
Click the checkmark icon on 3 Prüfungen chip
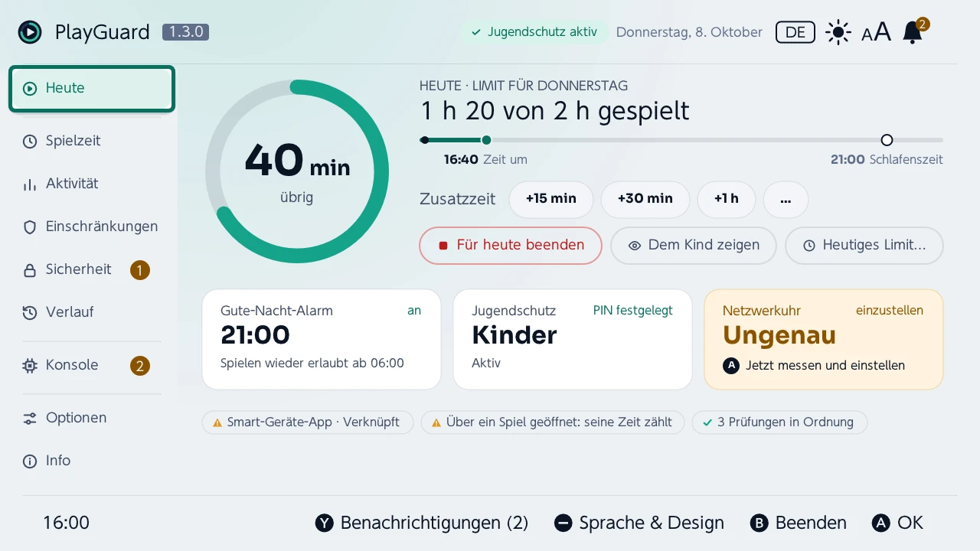pos(707,422)
